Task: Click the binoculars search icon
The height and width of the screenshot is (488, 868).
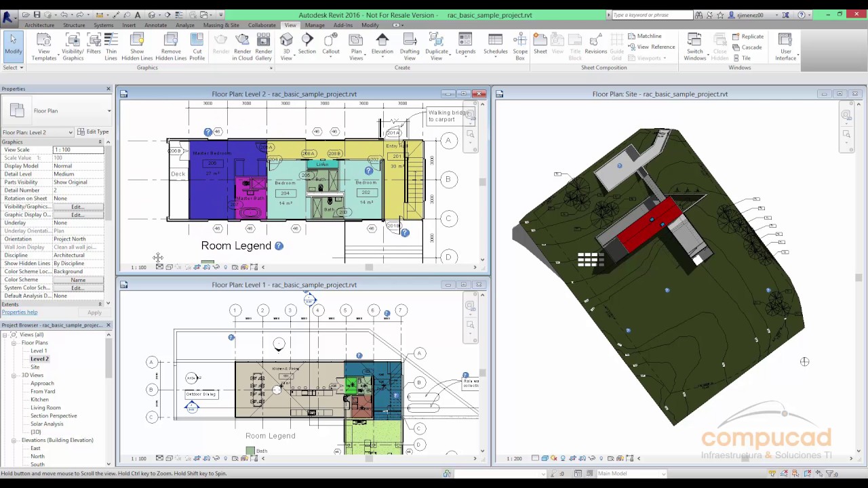Action: click(698, 15)
